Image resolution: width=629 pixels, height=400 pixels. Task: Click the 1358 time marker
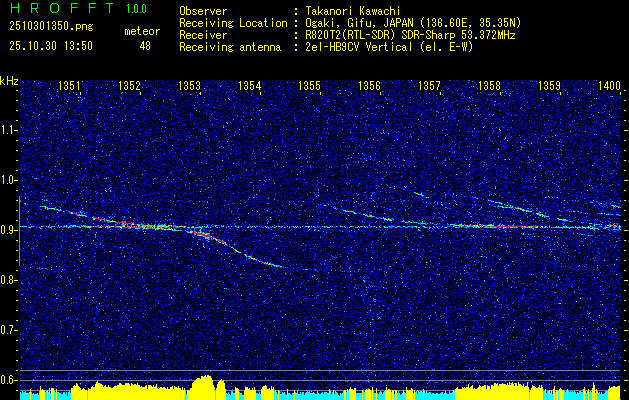pos(489,86)
